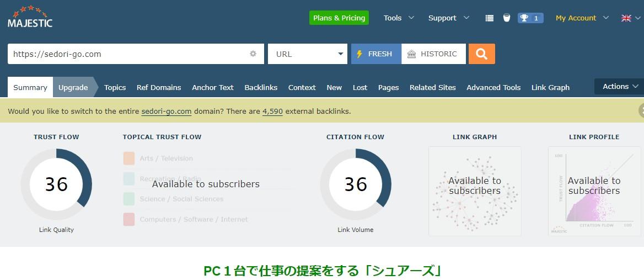Open the Actions dropdown
644x280 pixels.
point(620,87)
